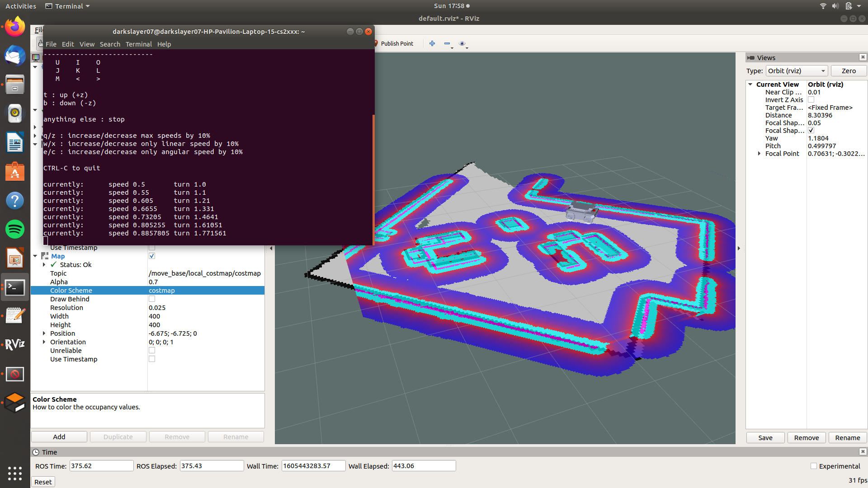Viewport: 868px width, 488px height.
Task: Toggle the Experimental checkbox in Time panel
Action: pos(813,466)
